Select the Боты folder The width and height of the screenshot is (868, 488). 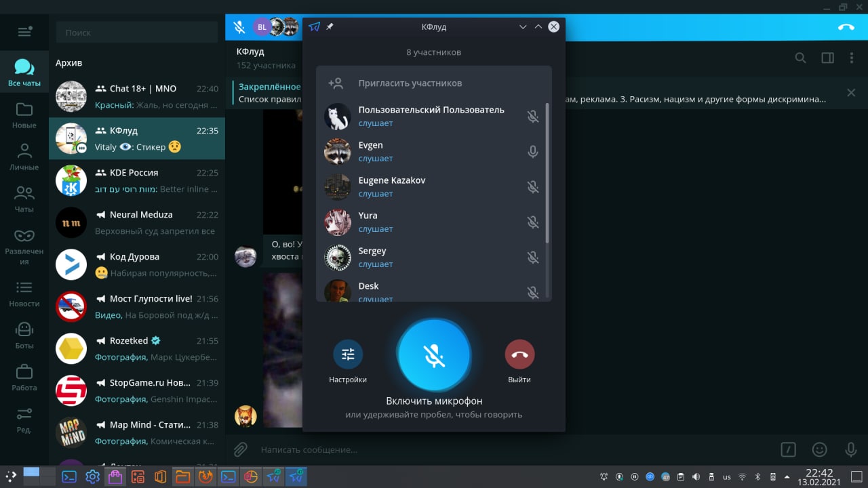[24, 336]
